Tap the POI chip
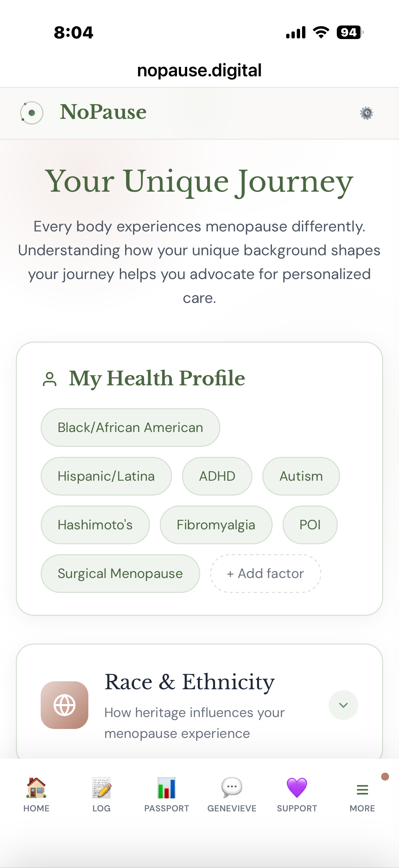 (310, 525)
